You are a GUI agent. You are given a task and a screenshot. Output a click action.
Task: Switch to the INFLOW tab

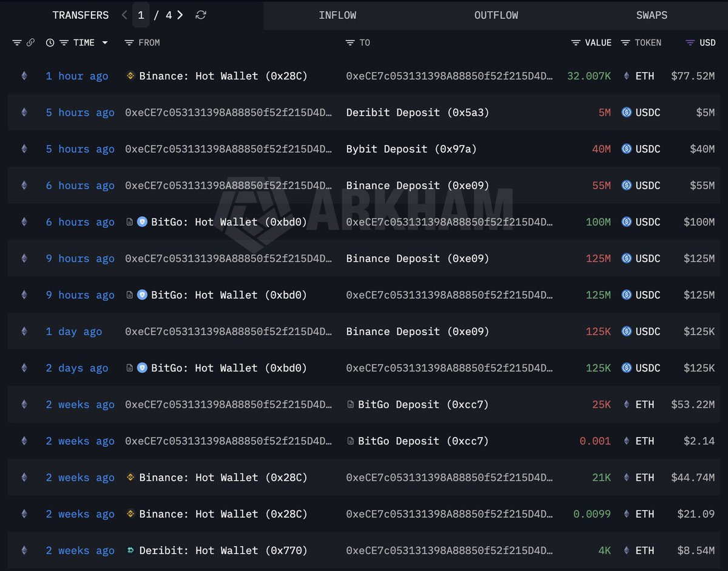coord(337,15)
